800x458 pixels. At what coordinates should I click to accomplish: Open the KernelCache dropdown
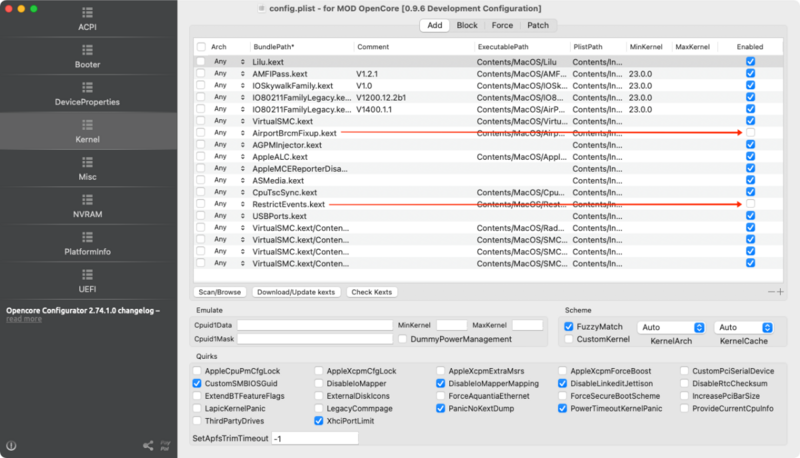pos(744,327)
